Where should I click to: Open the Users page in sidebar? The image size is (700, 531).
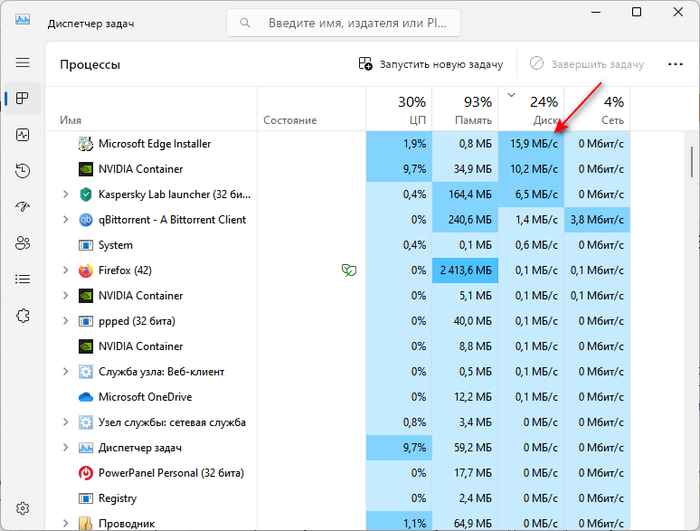point(22,243)
